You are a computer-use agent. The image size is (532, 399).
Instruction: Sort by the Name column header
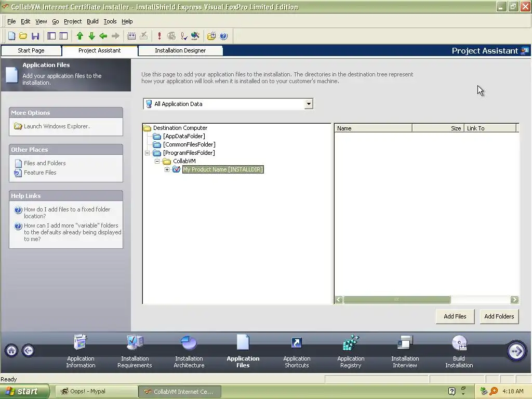coord(373,128)
